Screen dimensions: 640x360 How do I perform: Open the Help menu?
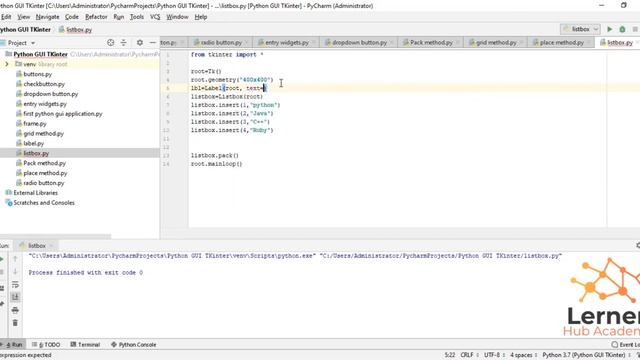coord(200,17)
